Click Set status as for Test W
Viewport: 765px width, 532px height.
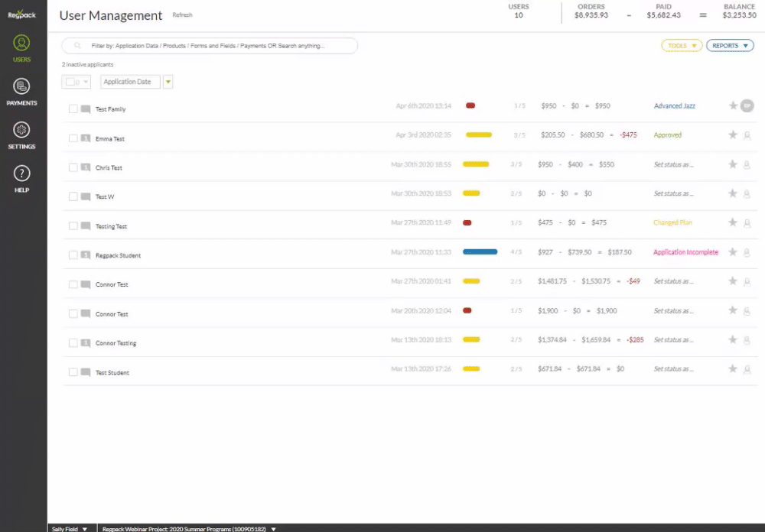[x=673, y=194]
